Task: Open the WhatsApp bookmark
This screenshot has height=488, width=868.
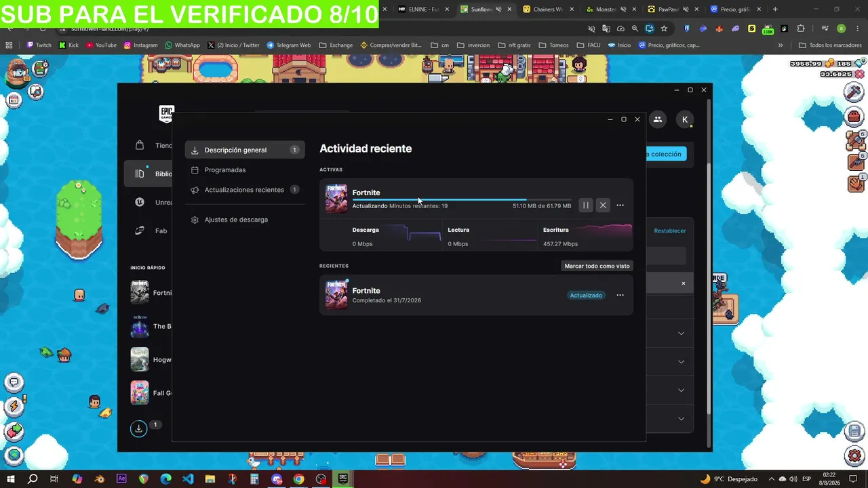Action: [182, 45]
